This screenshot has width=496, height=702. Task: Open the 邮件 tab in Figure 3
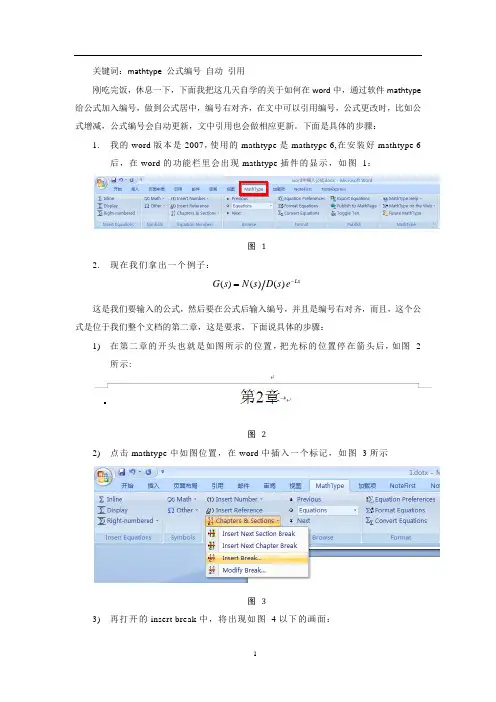243,486
